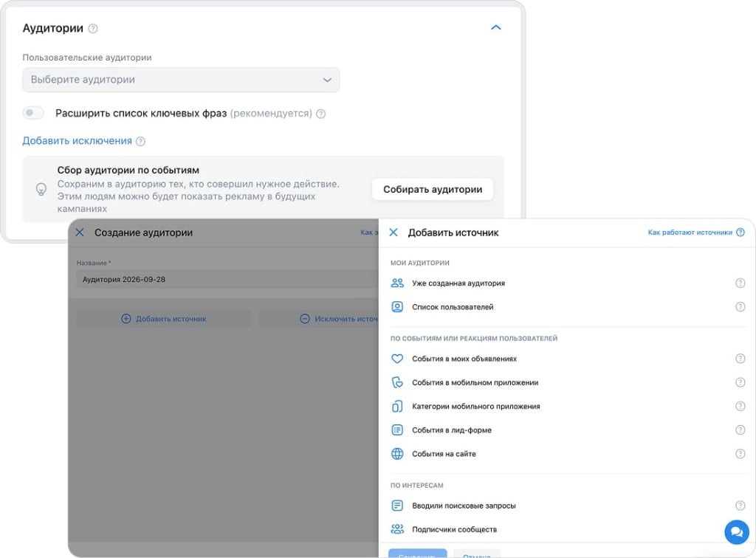This screenshot has height=558, width=756.
Task: Close the Добавить источник panel
Action: 394,232
